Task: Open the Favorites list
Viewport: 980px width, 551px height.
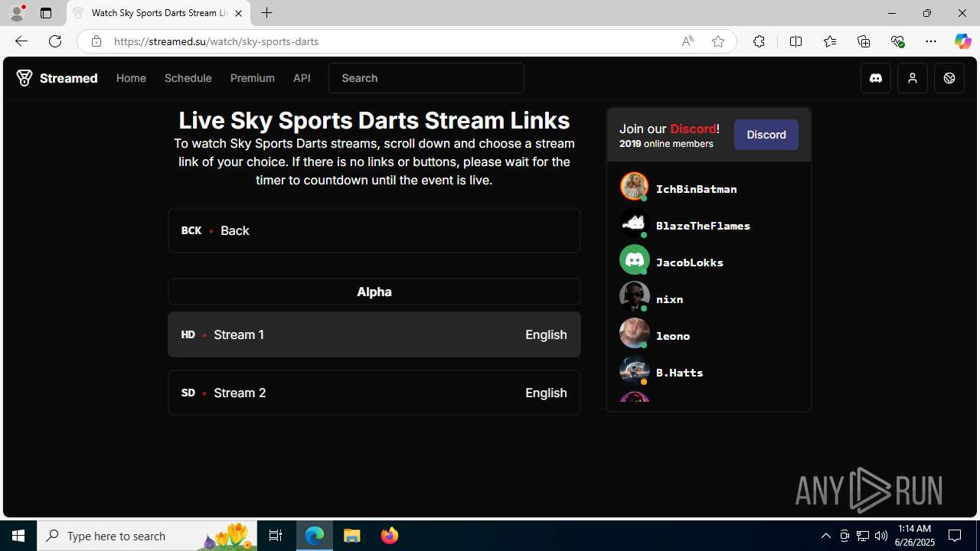Action: pyautogui.click(x=830, y=41)
